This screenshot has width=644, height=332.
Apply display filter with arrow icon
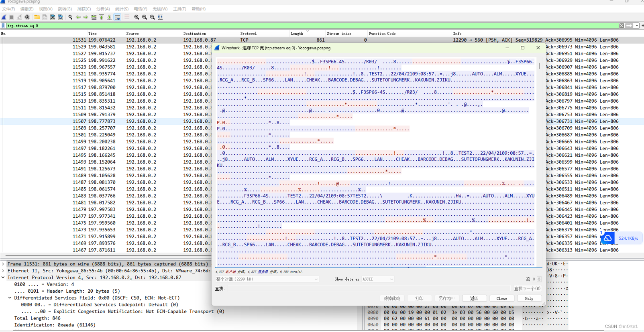click(629, 26)
